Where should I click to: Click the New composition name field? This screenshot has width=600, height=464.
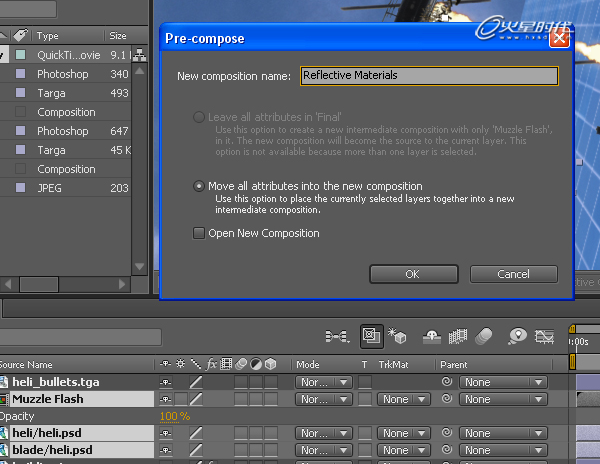tap(429, 75)
